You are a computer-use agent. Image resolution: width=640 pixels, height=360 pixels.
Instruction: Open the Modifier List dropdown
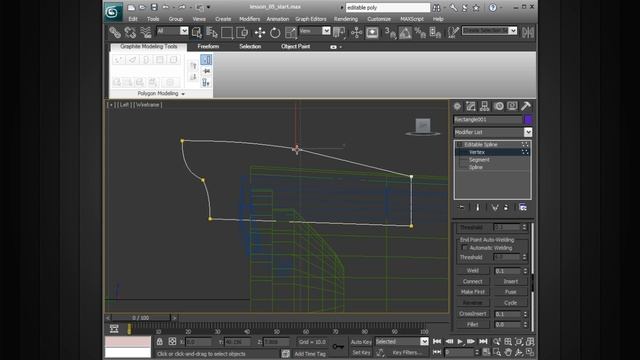coord(493,132)
